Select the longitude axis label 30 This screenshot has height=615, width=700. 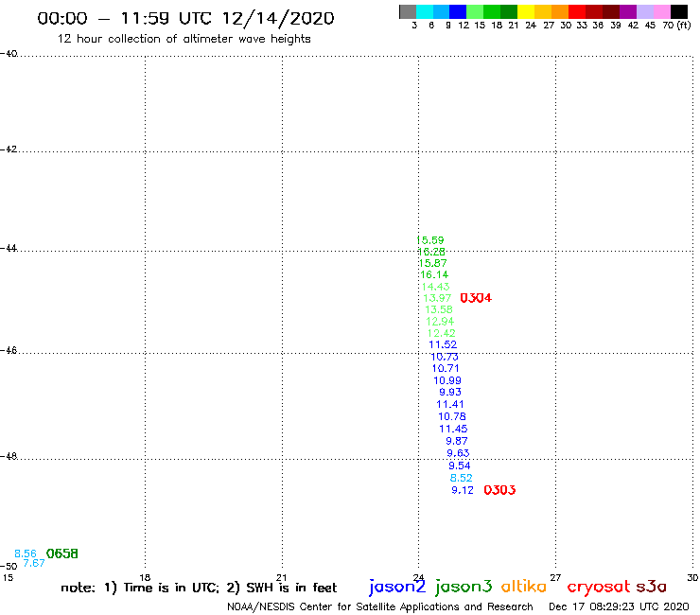tap(692, 577)
